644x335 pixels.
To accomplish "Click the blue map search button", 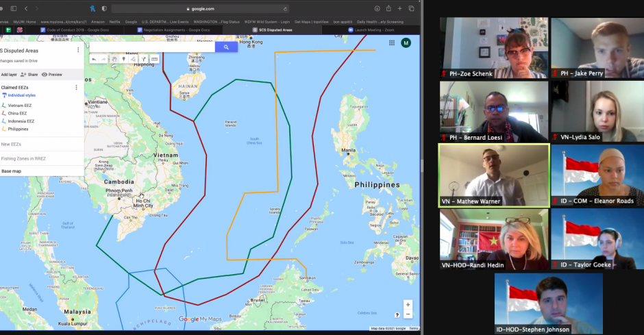I will tap(226, 47).
